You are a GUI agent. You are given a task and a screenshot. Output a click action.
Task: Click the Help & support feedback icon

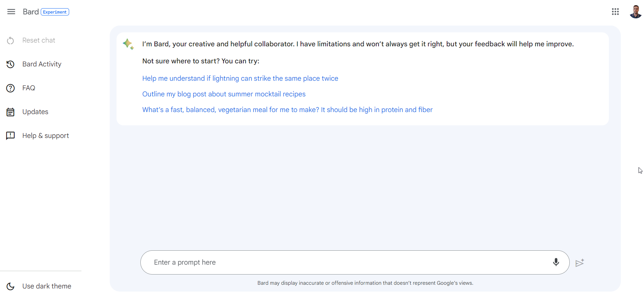pos(11,136)
